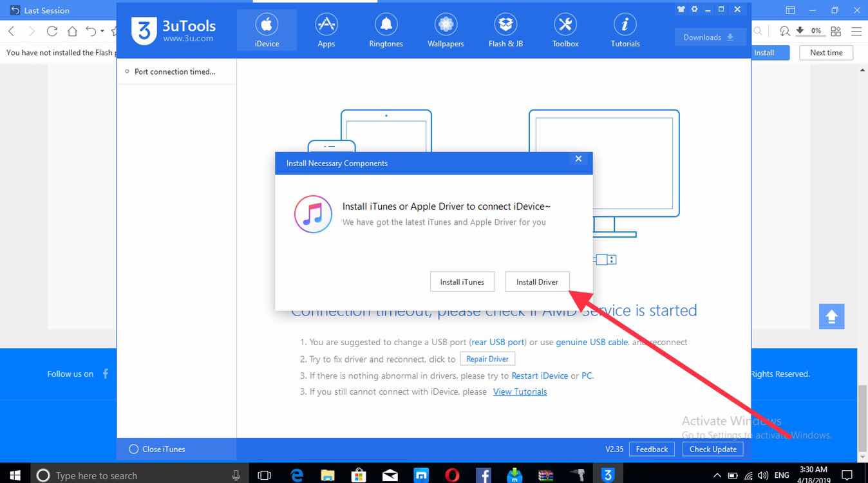Open Facebook app from the taskbar
The width and height of the screenshot is (868, 483).
(483, 475)
